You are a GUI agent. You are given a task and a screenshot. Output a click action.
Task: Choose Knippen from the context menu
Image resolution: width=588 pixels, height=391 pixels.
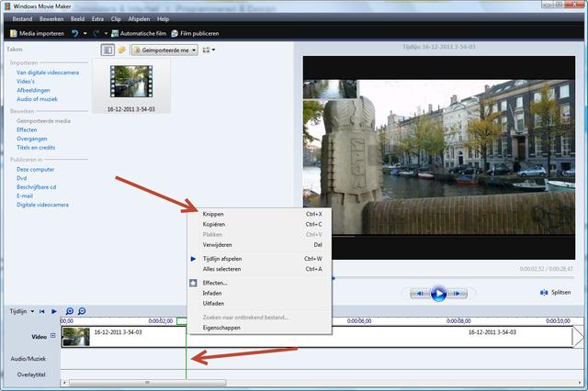[x=213, y=214]
